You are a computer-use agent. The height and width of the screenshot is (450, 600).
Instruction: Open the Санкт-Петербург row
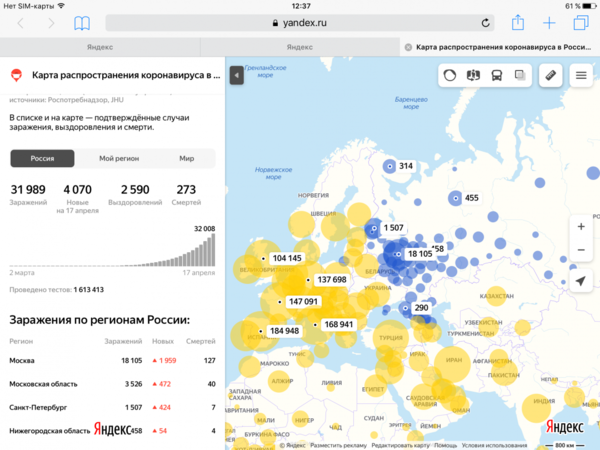point(112,407)
